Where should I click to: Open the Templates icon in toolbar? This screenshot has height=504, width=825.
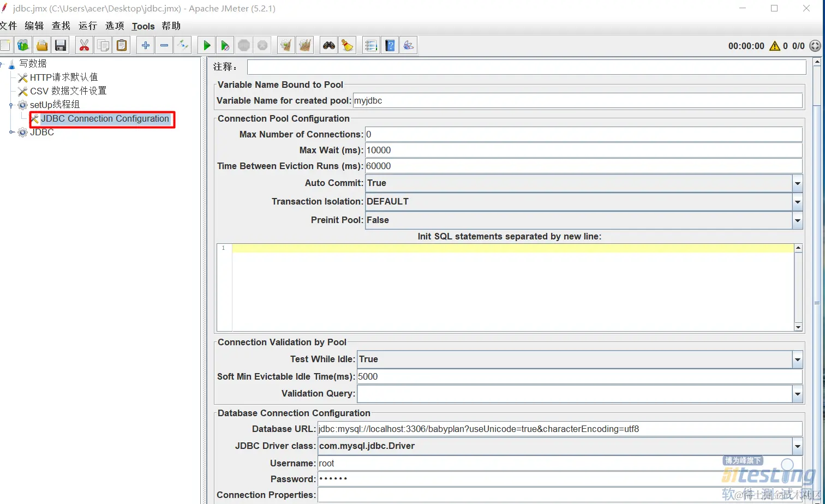tap(23, 45)
